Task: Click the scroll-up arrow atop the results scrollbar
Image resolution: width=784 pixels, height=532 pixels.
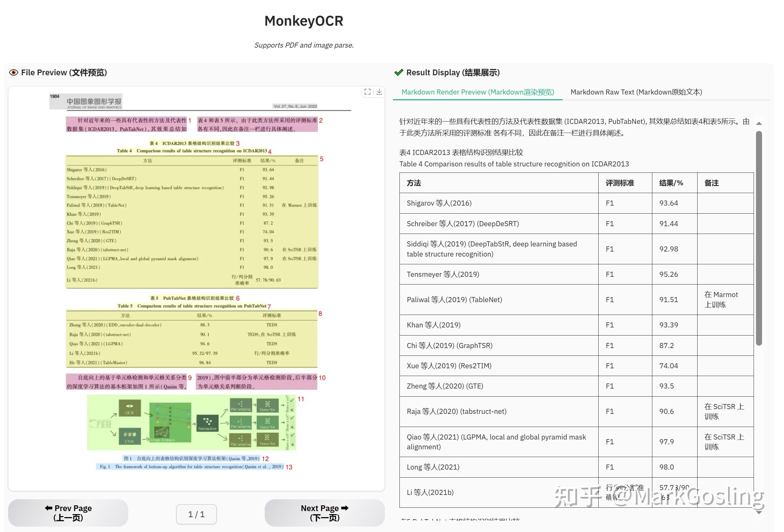Action: click(759, 124)
